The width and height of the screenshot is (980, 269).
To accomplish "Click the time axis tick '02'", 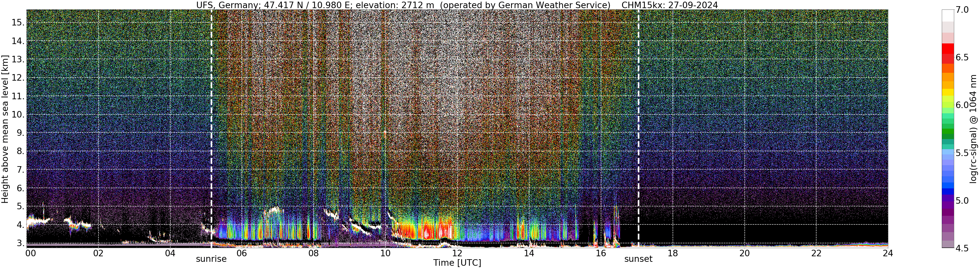I will click(98, 253).
